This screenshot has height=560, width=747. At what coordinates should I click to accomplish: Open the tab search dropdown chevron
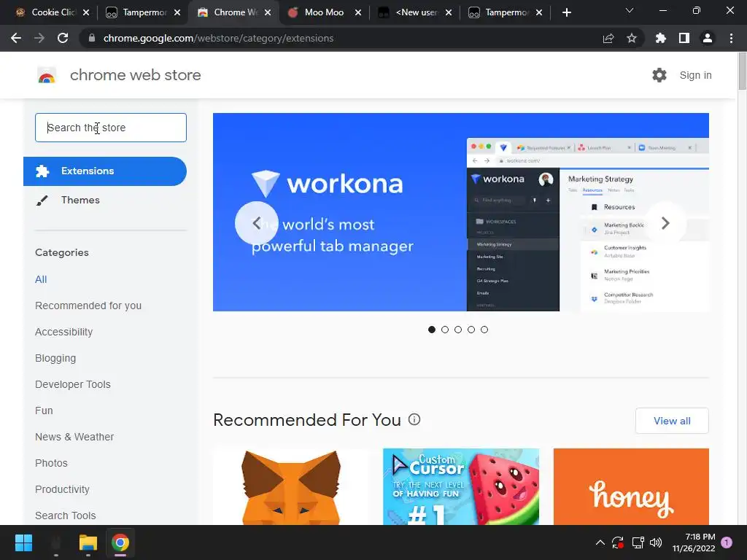(x=630, y=10)
